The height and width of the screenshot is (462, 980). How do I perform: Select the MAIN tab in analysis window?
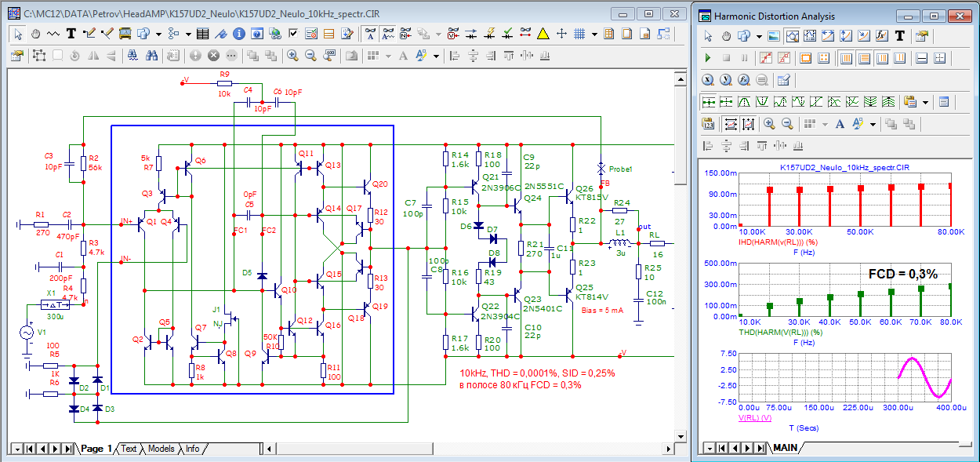pyautogui.click(x=784, y=448)
